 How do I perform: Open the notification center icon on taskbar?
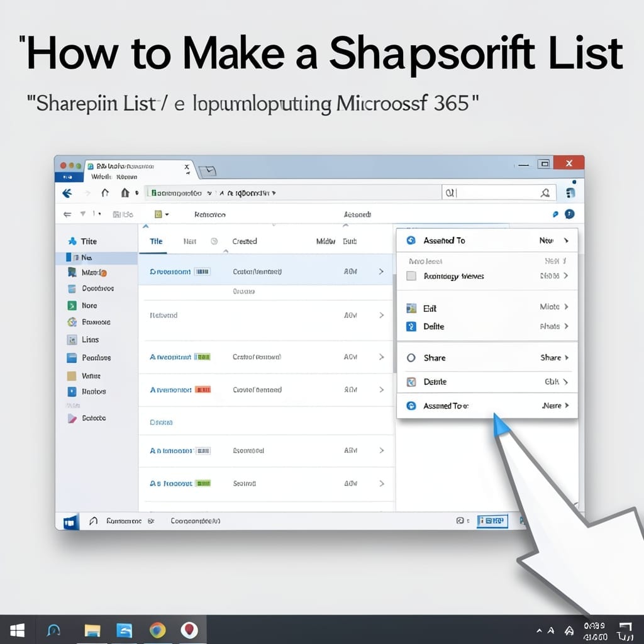pyautogui.click(x=625, y=631)
